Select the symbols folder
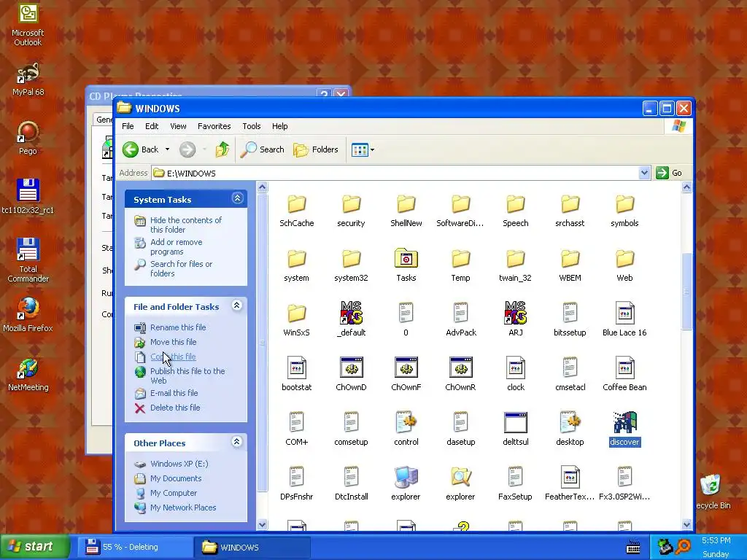747x560 pixels. click(624, 211)
